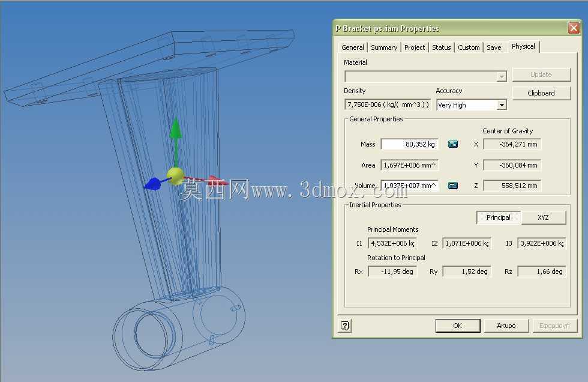Image resolution: width=588 pixels, height=382 pixels.
Task: Click the calculator icon next to Mass
Action: [453, 144]
